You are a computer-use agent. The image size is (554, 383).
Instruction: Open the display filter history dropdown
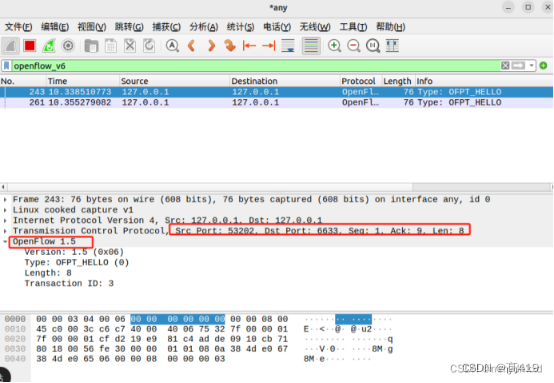click(531, 66)
